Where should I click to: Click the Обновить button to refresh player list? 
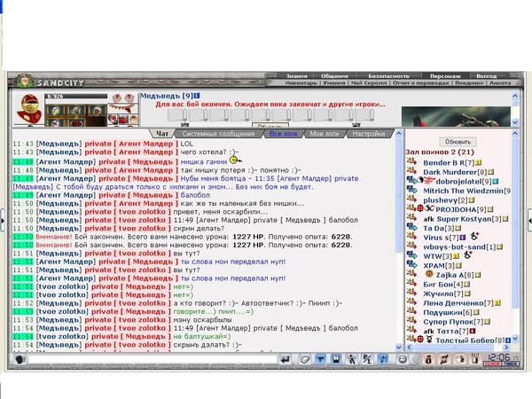[x=458, y=141]
